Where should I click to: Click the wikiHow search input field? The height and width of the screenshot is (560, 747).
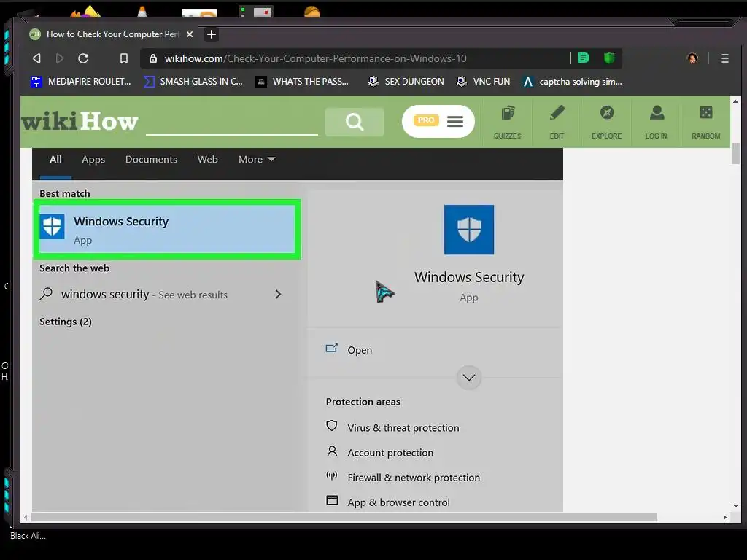[x=231, y=122]
